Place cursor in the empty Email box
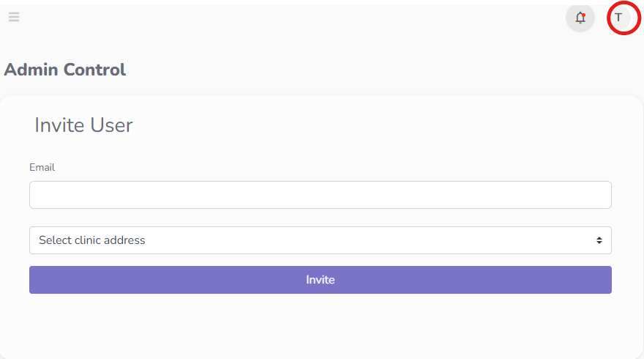The image size is (644, 359). click(320, 195)
